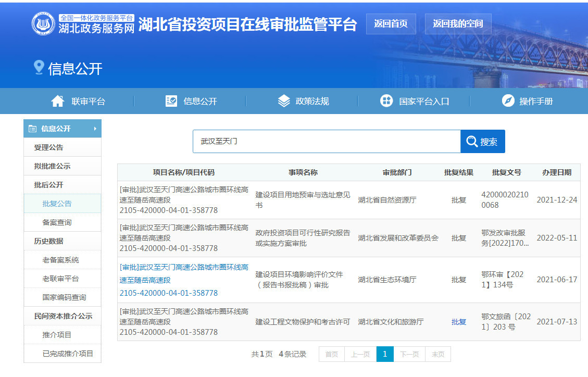Viewport: 588px width, 377px height.
Task: Select 备案查询 in the sidebar
Action: click(57, 222)
